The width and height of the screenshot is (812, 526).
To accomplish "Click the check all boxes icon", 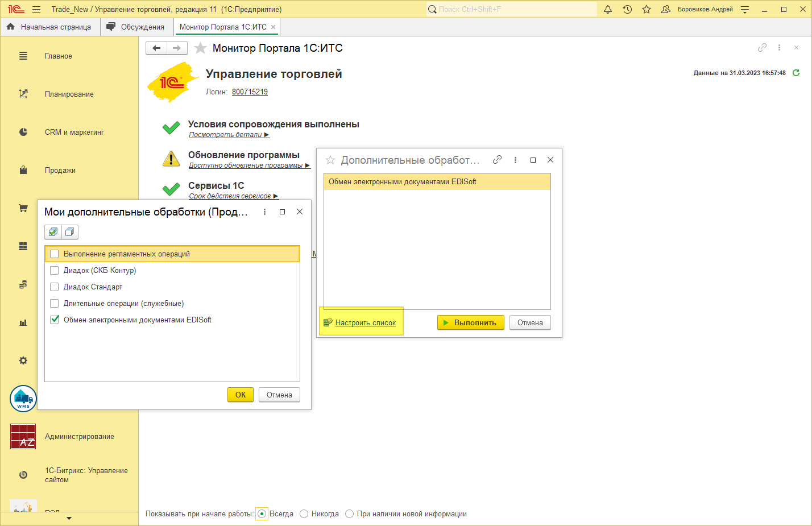I will pos(53,232).
